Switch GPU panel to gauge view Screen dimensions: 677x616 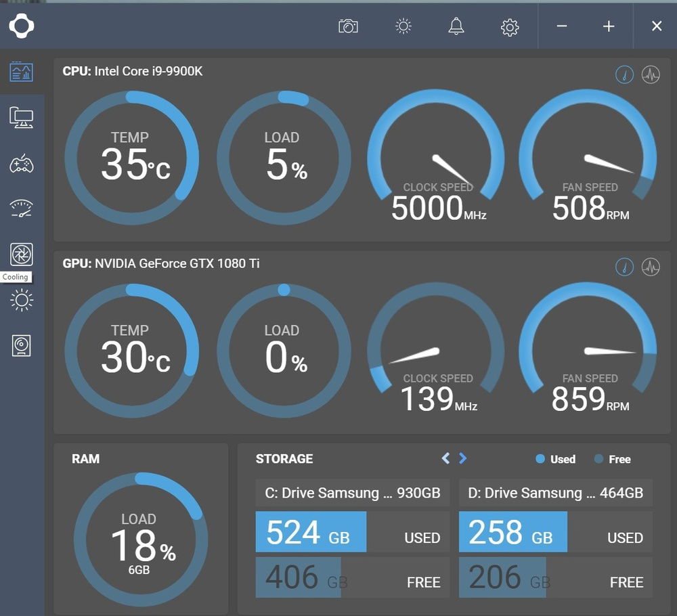(624, 267)
